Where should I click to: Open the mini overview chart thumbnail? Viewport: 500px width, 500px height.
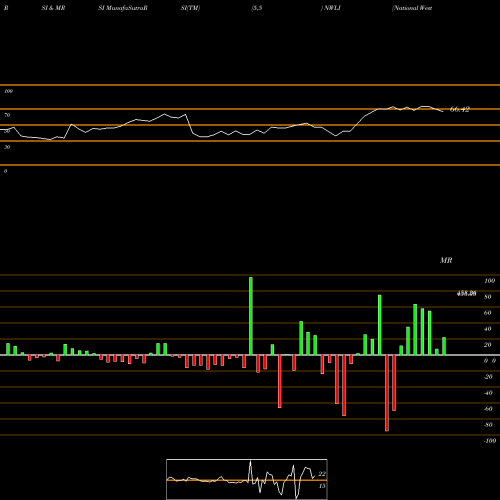tap(247, 479)
